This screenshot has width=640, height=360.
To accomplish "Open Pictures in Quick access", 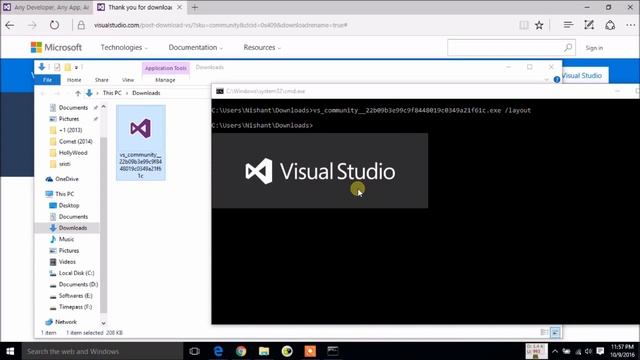I will [x=69, y=119].
